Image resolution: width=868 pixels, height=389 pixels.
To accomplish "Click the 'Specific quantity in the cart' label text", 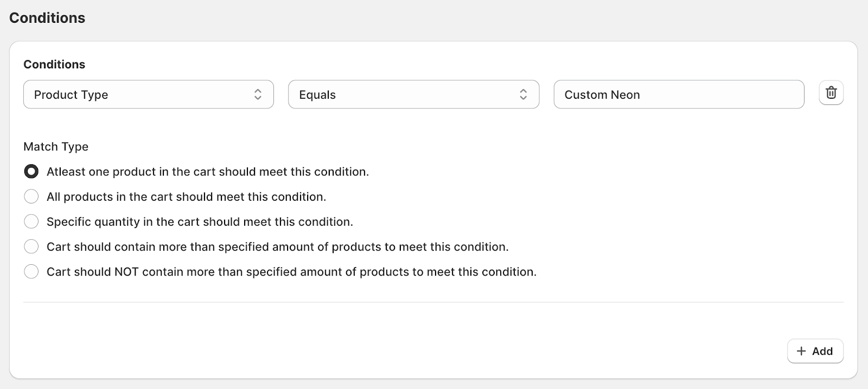I will (x=200, y=222).
